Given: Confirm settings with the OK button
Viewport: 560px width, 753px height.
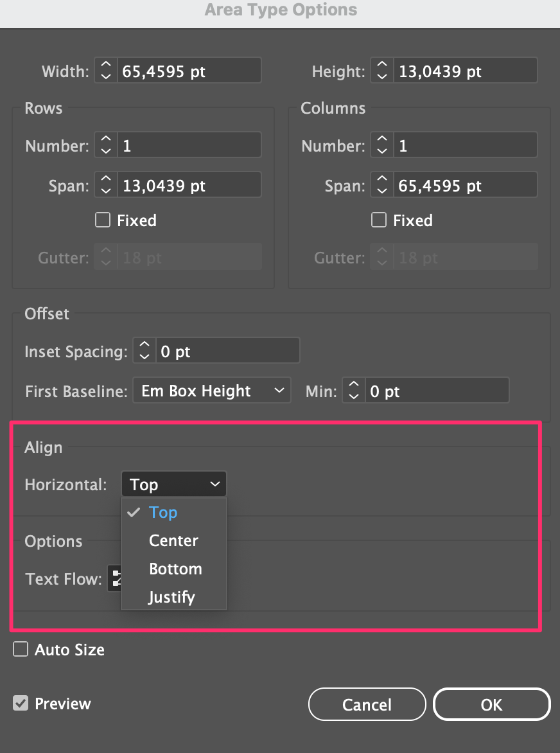Looking at the screenshot, I should click(x=491, y=704).
